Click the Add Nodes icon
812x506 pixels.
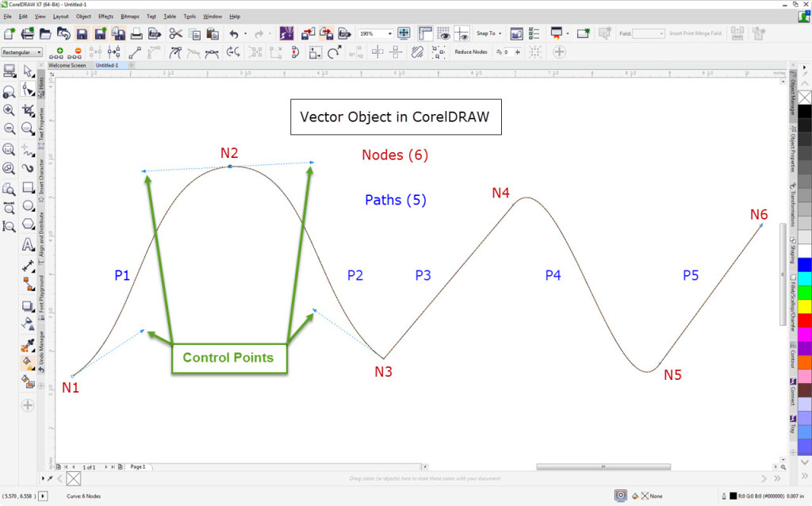56,52
